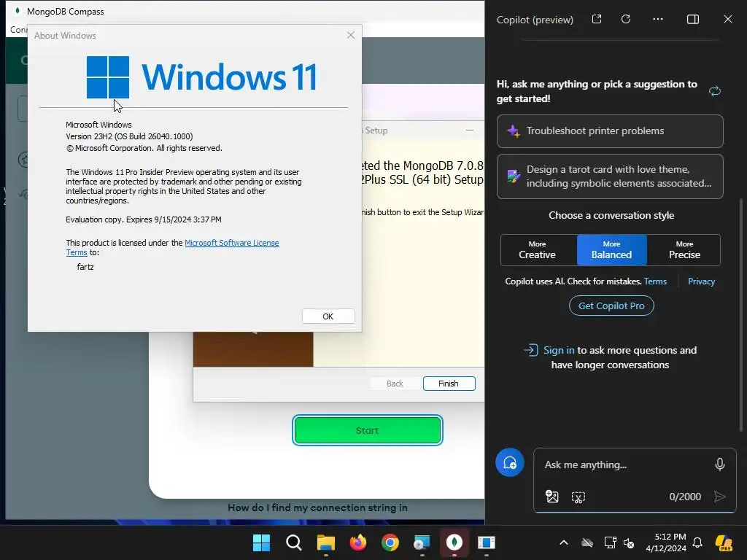Open network status tray icon
This screenshot has width=747, height=560.
tap(610, 542)
